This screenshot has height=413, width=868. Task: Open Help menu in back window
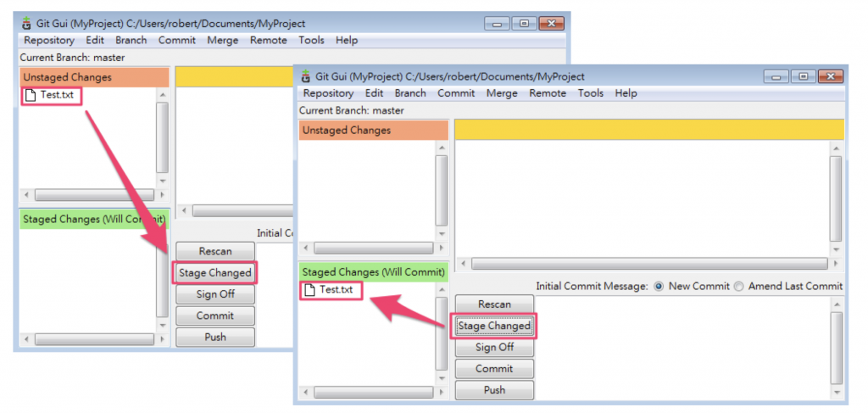tap(347, 41)
